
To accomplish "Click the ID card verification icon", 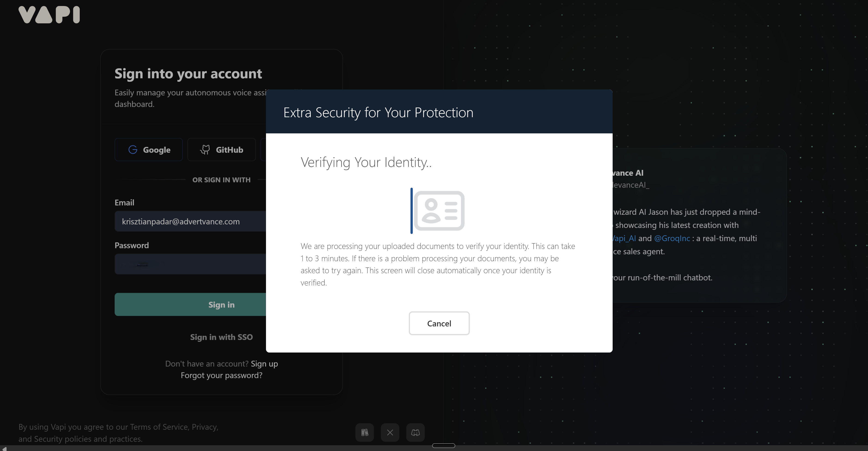I will (439, 211).
